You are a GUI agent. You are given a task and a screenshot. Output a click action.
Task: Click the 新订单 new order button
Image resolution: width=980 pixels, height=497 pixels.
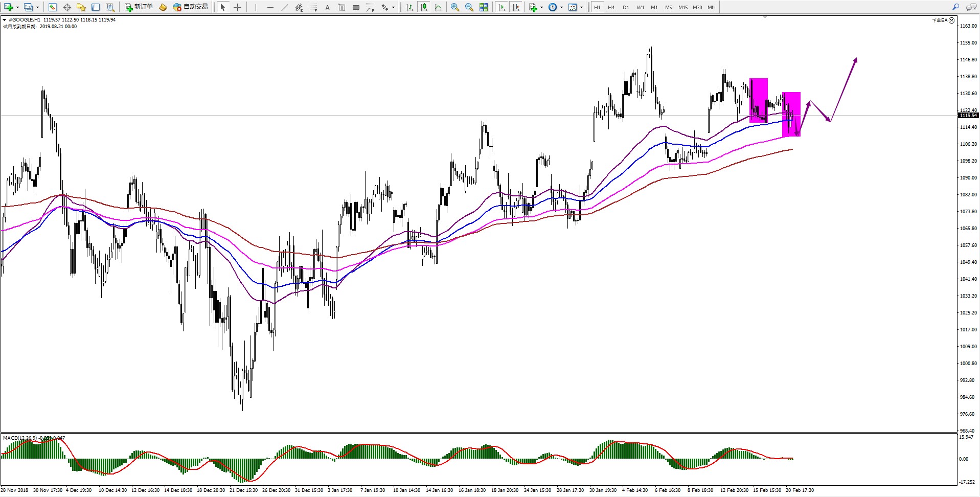pos(139,7)
